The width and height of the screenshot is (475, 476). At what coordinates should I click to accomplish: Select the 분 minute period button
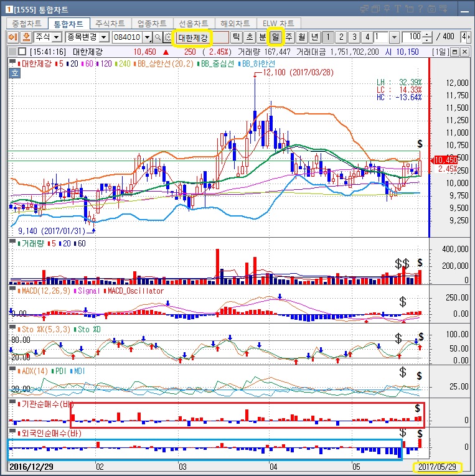pos(262,37)
